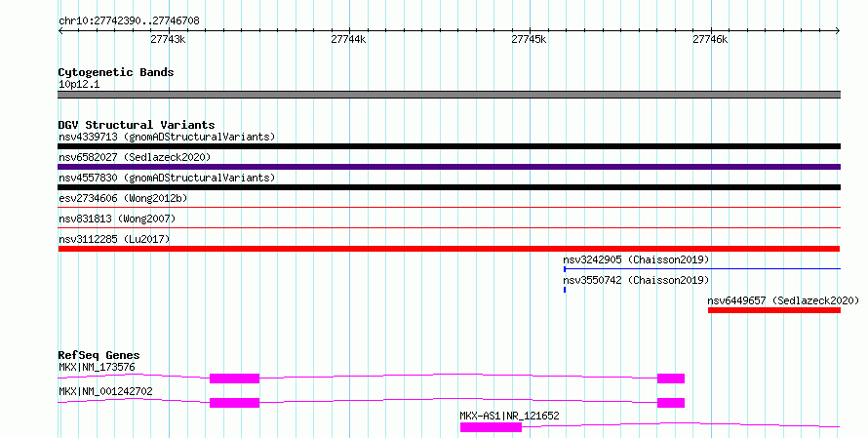This screenshot has width=868, height=438.
Task: Open nsv6449657 (Sedlazeck2020) label
Action: [783, 300]
